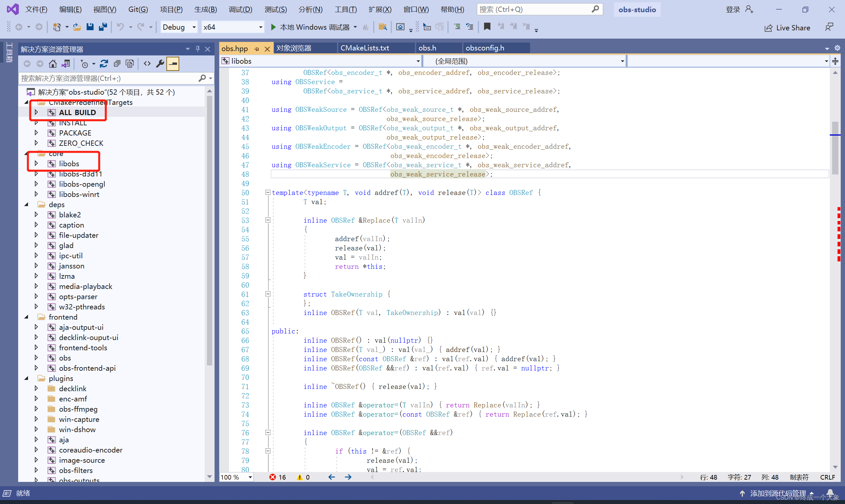Open the global scope dropdown in editor

coord(524,61)
